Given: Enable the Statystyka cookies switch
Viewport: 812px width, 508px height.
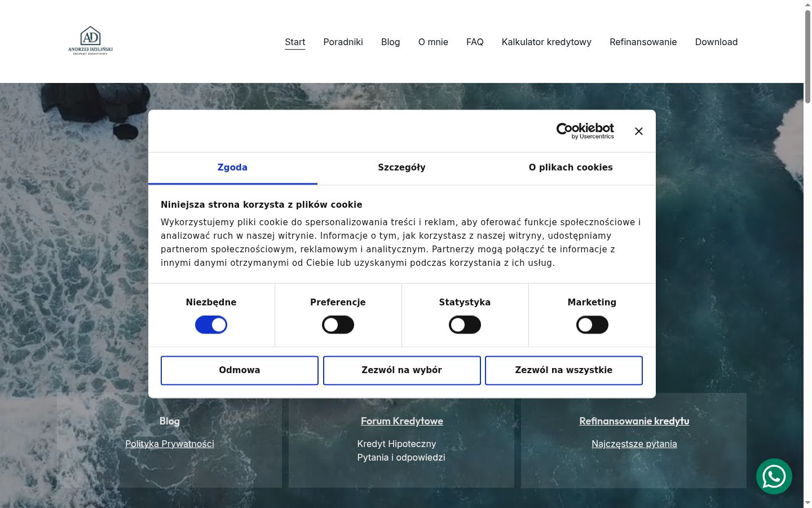Looking at the screenshot, I should [465, 325].
